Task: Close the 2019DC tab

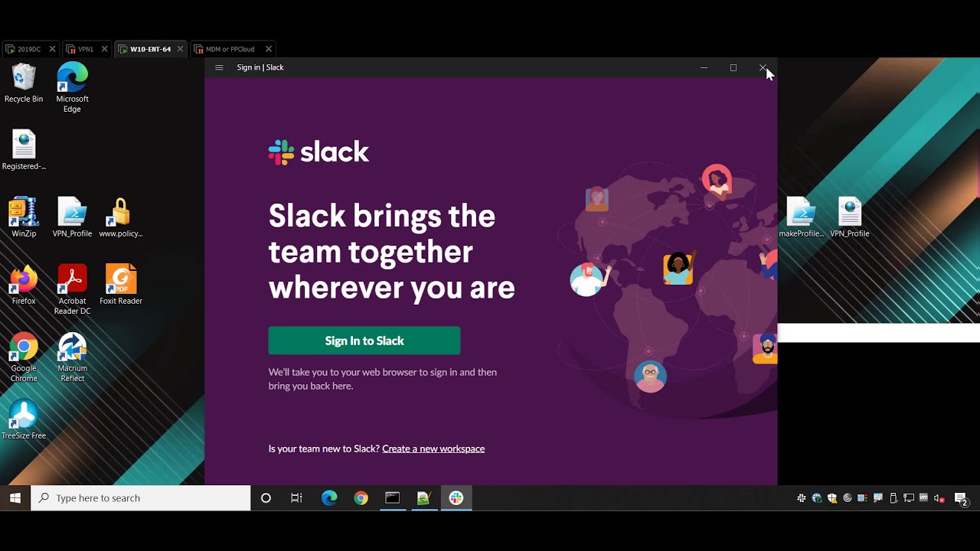Action: click(x=52, y=49)
